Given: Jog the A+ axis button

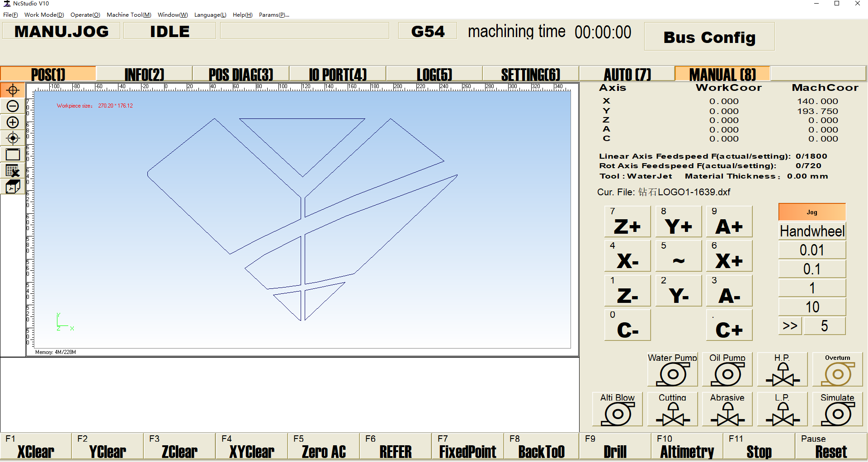Looking at the screenshot, I should point(729,222).
